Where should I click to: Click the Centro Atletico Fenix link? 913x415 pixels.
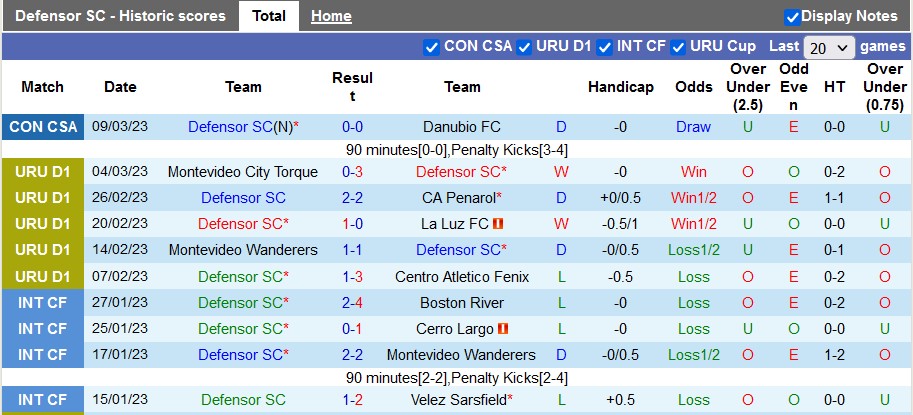point(462,277)
